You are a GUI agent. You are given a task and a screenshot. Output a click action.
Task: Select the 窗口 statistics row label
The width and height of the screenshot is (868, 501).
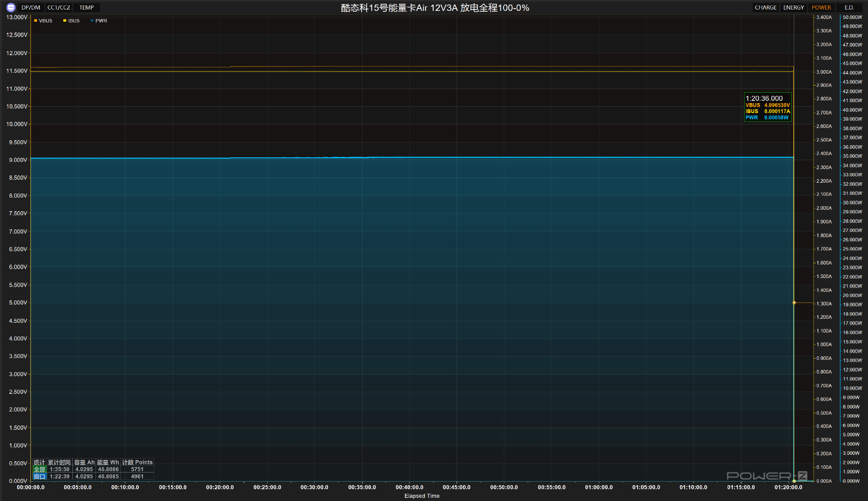click(x=39, y=477)
